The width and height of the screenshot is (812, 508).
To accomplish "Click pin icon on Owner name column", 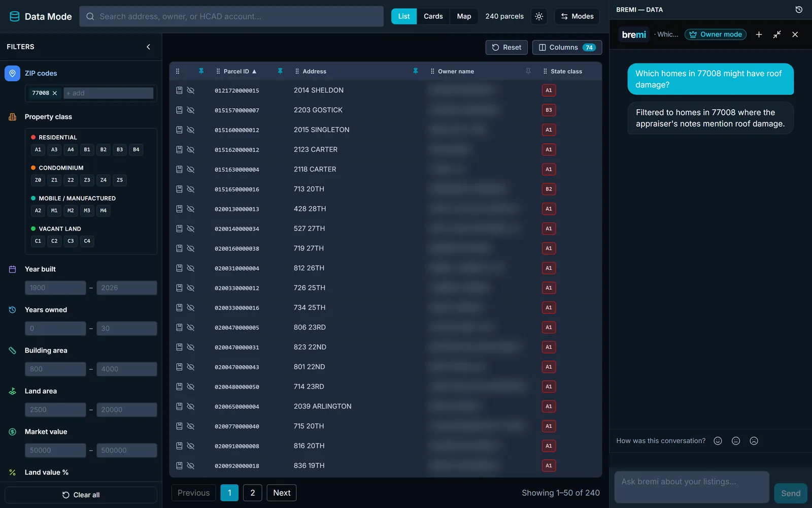I will tap(528, 71).
